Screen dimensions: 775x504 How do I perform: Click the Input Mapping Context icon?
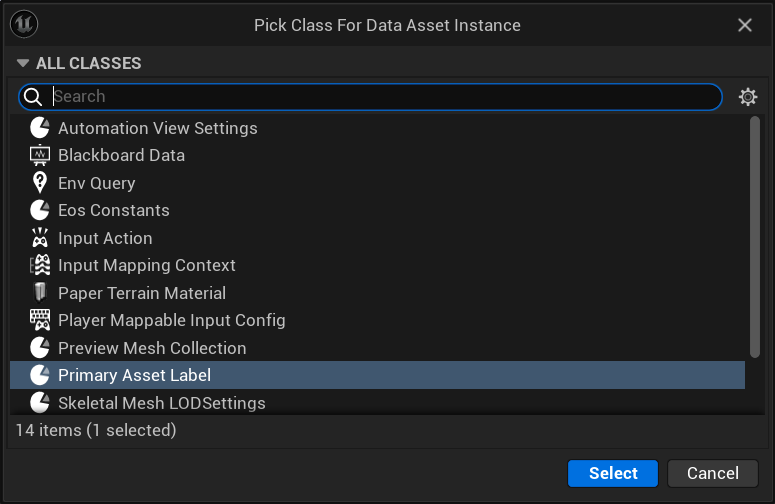coord(40,265)
